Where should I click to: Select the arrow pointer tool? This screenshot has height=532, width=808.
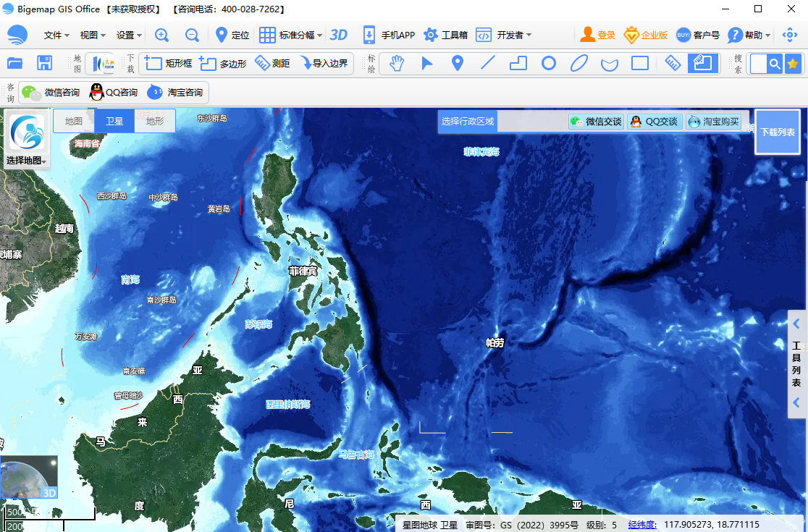pos(426,64)
